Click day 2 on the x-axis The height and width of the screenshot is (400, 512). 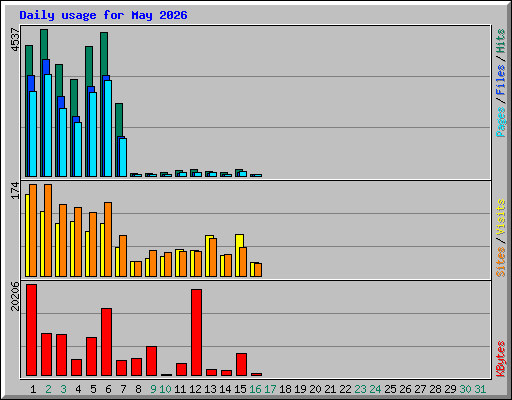(48, 389)
